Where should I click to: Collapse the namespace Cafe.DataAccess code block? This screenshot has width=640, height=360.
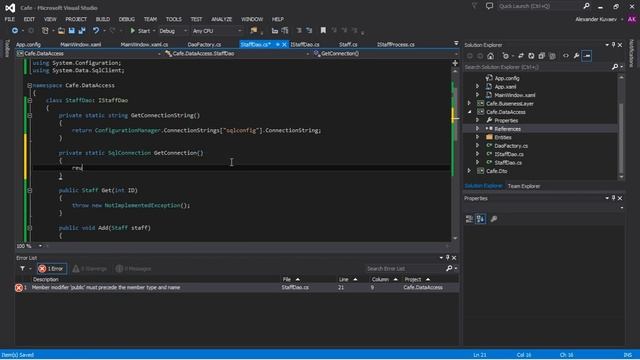tap(29, 86)
